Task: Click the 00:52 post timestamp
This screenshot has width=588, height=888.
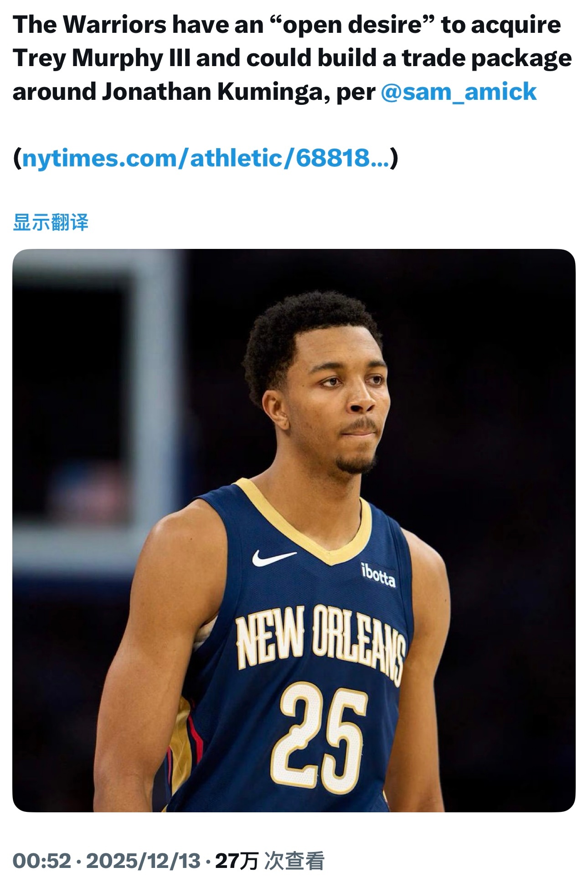Action: [42, 861]
